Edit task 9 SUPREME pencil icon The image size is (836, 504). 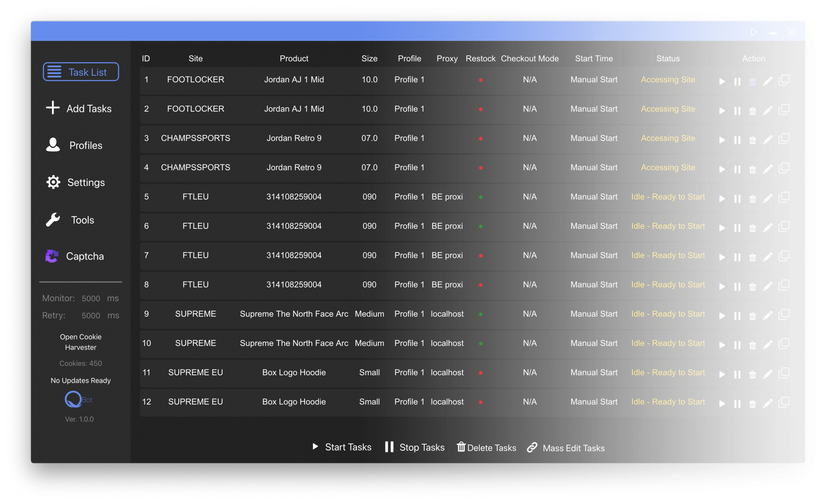coord(767,315)
